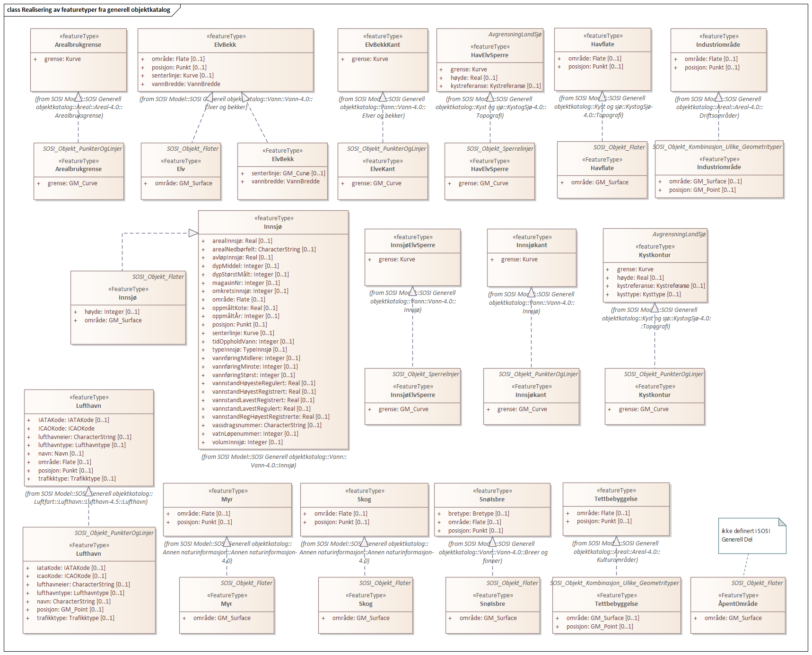Select the ElveKant class name
The image size is (812, 655).
click(x=383, y=169)
